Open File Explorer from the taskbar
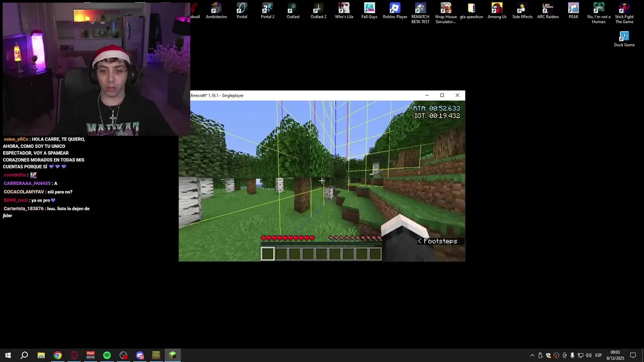This screenshot has width=644, height=362. coord(41,355)
